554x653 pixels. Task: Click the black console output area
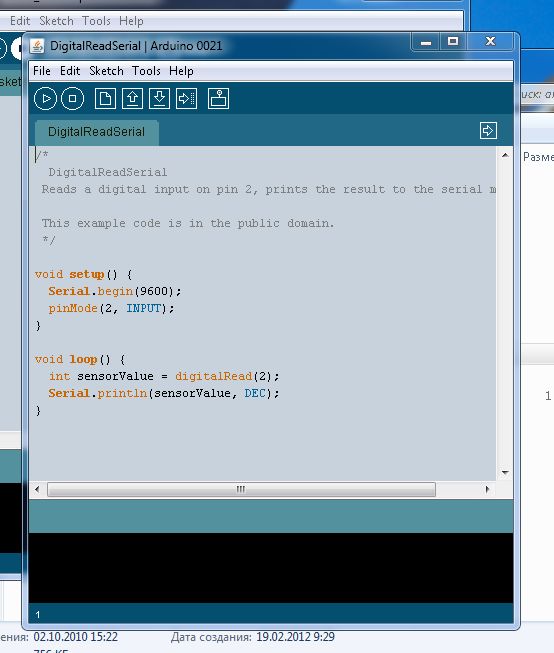tap(271, 568)
